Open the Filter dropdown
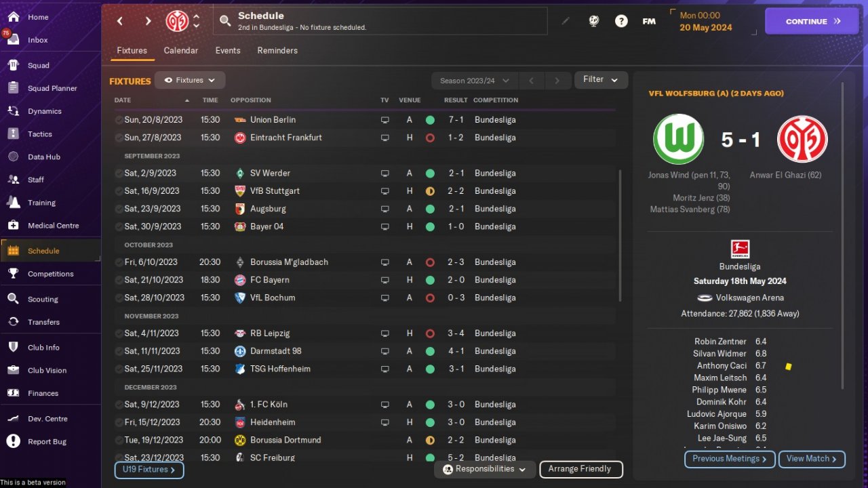Image resolution: width=868 pixels, height=488 pixels. [x=601, y=80]
